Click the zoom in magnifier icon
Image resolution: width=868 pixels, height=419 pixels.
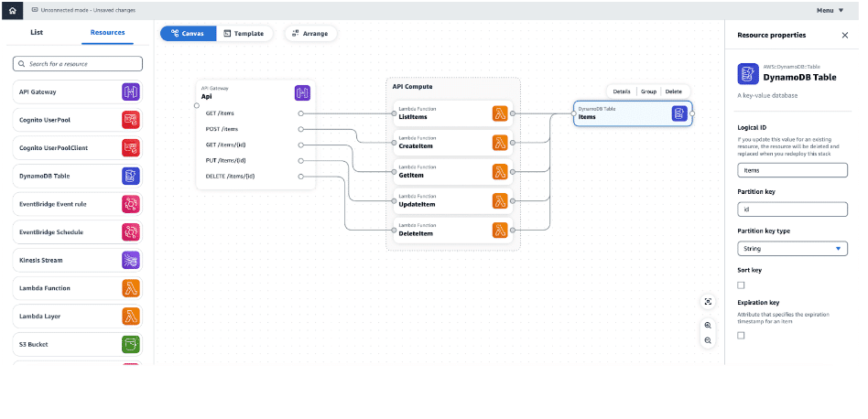[708, 325]
